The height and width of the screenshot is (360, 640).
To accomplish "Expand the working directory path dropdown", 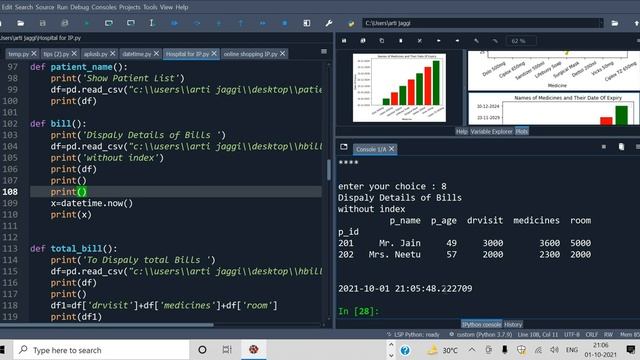I will click(x=601, y=23).
